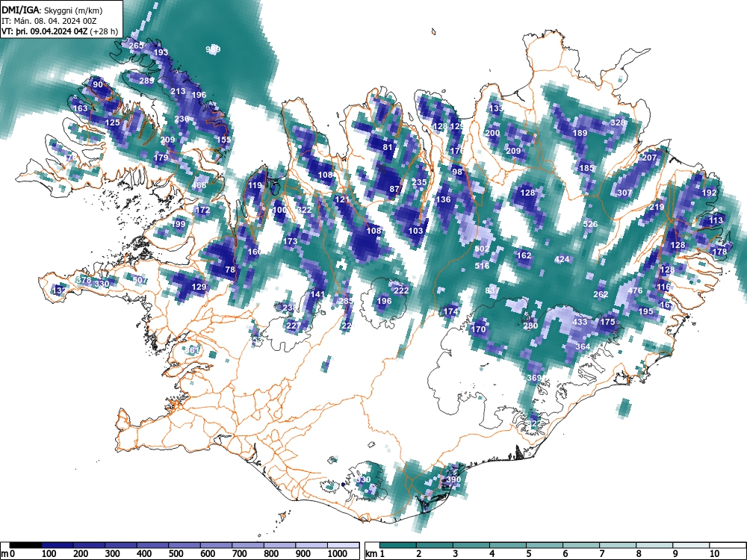Image resolution: width=747 pixels, height=560 pixels.
Task: Click the 'm 0' legend label
Action: pyautogui.click(x=7, y=554)
